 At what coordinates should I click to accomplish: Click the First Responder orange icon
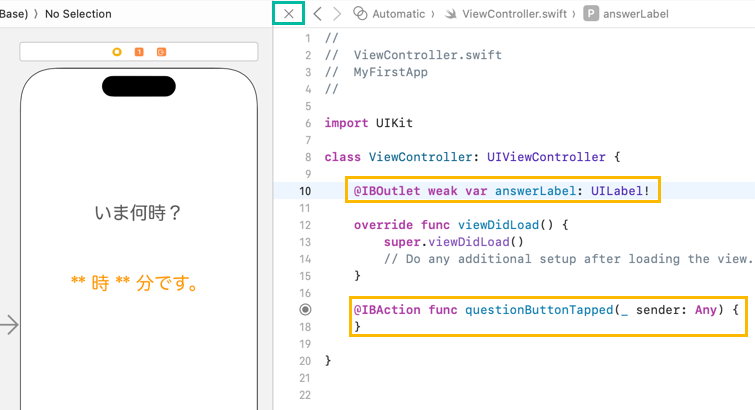point(139,51)
